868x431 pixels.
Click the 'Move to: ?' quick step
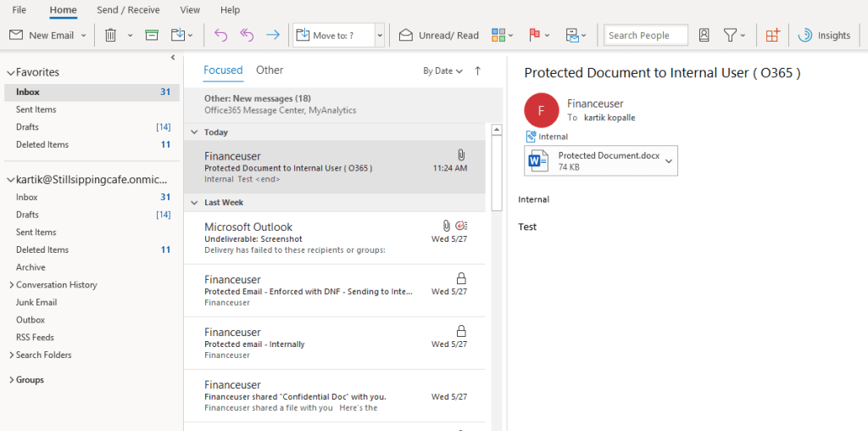[334, 36]
